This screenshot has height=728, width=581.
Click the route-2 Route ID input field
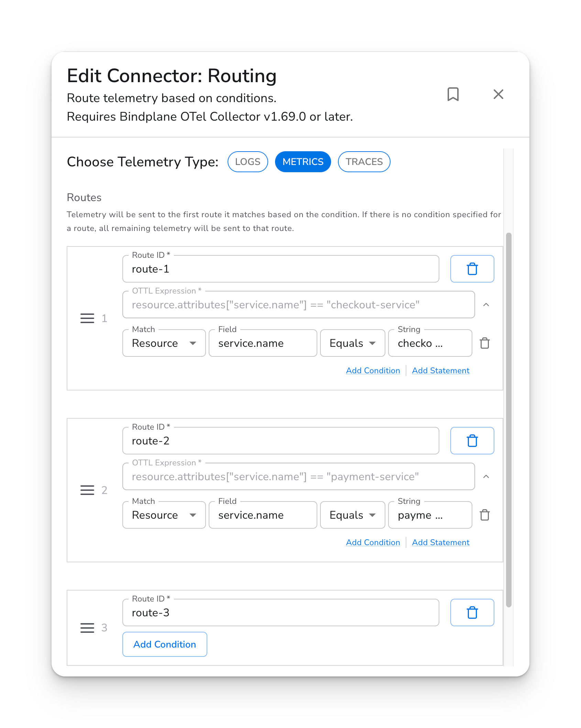coord(281,441)
